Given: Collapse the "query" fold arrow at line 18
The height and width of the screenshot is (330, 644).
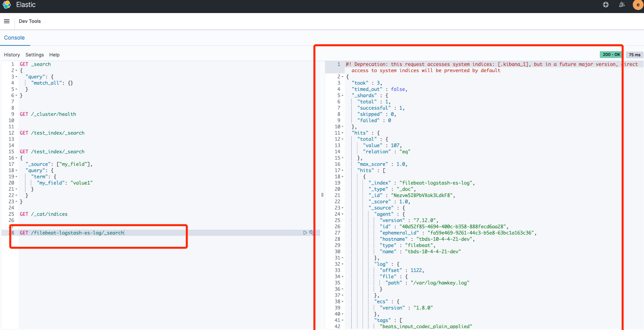Looking at the screenshot, I should tap(16, 171).
